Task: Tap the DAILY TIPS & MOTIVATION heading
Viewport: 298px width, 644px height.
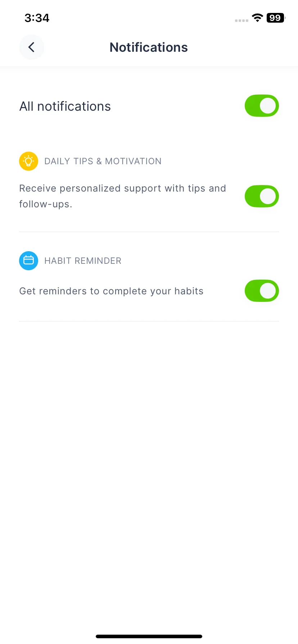Action: 103,161
